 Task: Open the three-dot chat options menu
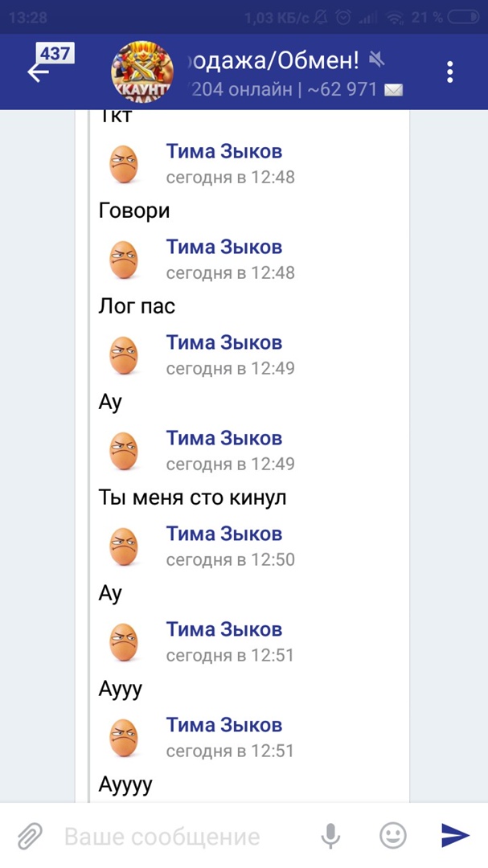[450, 72]
